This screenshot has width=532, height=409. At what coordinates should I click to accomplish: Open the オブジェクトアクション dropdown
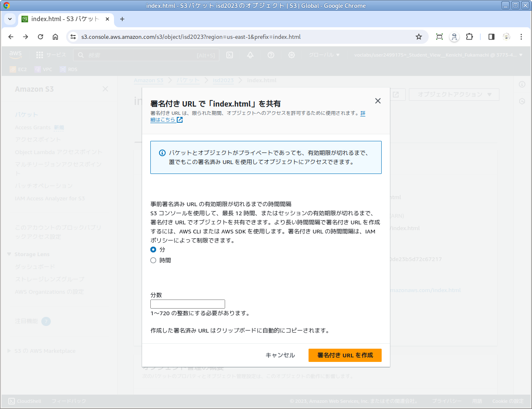pos(454,95)
